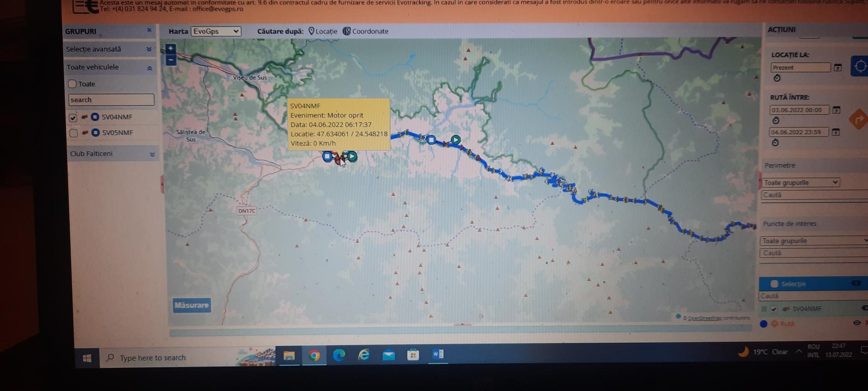Image resolution: width=868 pixels, height=391 pixels.
Task: Click calendar icon for route start date
Action: 836,110
